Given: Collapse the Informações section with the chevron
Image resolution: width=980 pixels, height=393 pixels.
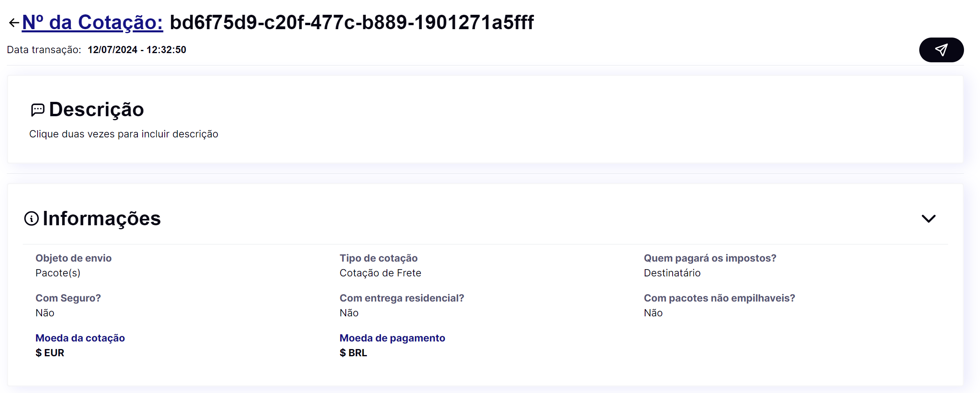Looking at the screenshot, I should 928,218.
